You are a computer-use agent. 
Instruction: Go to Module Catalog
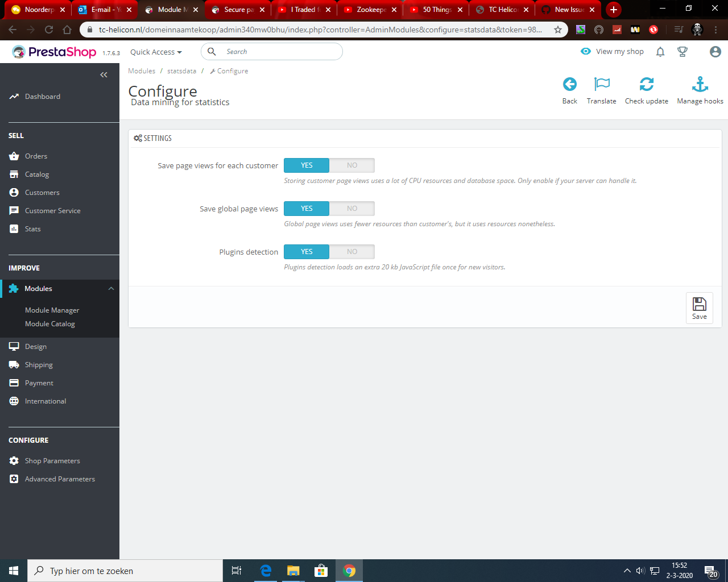[50, 323]
